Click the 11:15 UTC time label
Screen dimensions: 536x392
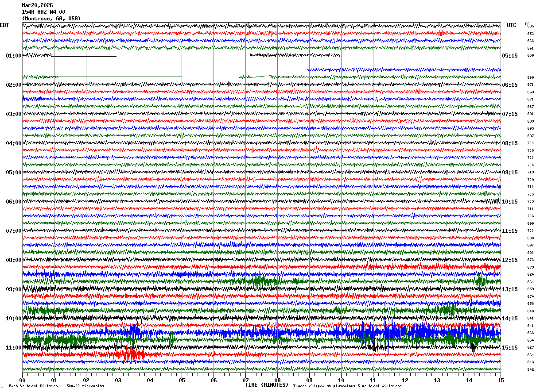click(x=510, y=231)
